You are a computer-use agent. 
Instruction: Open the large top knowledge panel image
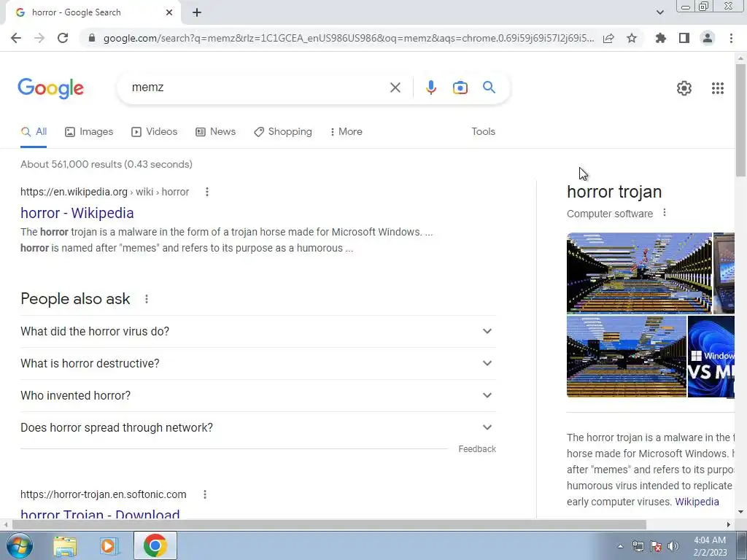click(639, 273)
